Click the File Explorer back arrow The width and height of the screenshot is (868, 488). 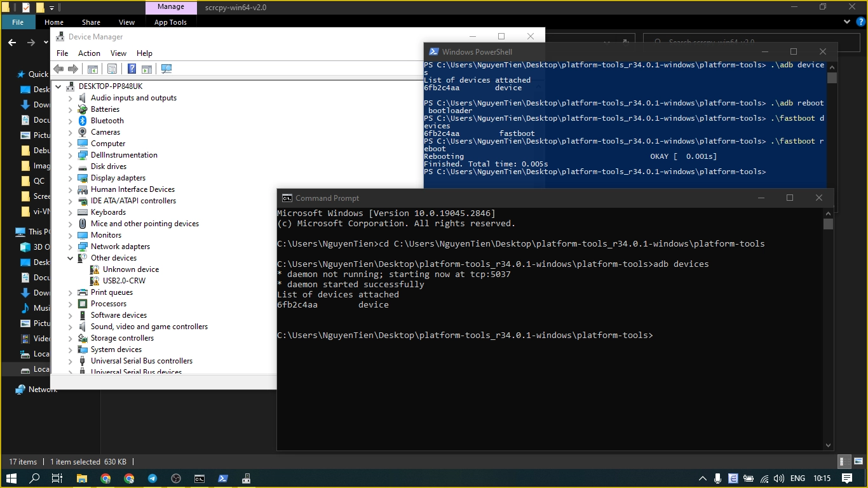pos(12,43)
